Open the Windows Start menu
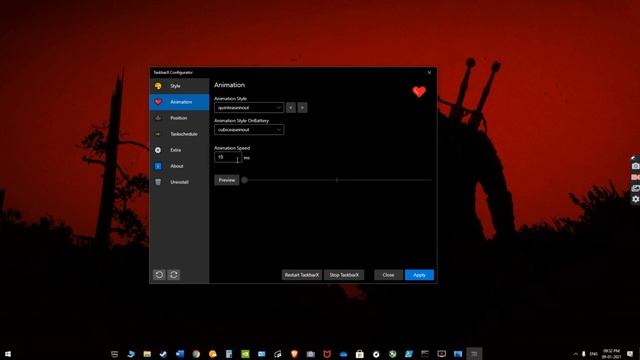 click(8, 354)
